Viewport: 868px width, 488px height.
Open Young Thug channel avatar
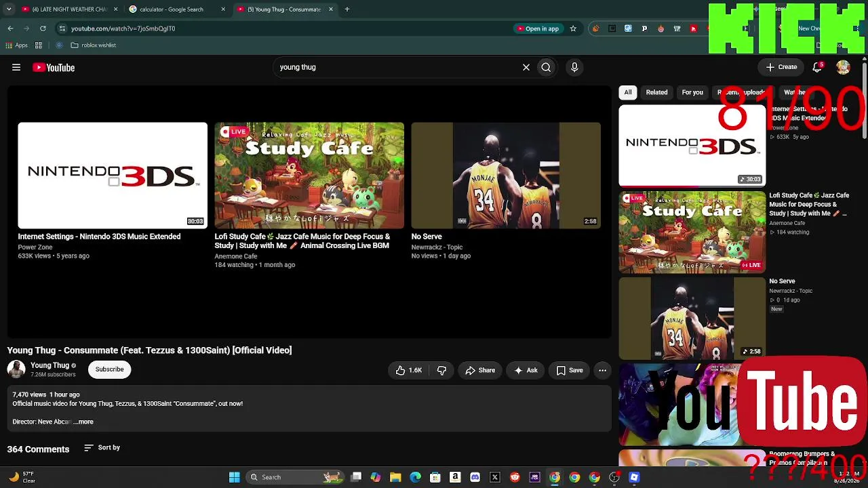(16, 369)
